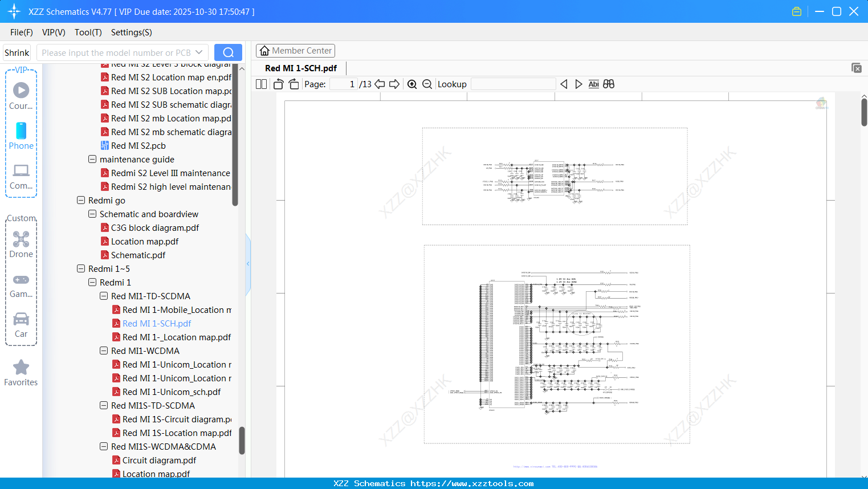Jump to next lookup result
The image size is (868, 489).
[x=578, y=84]
